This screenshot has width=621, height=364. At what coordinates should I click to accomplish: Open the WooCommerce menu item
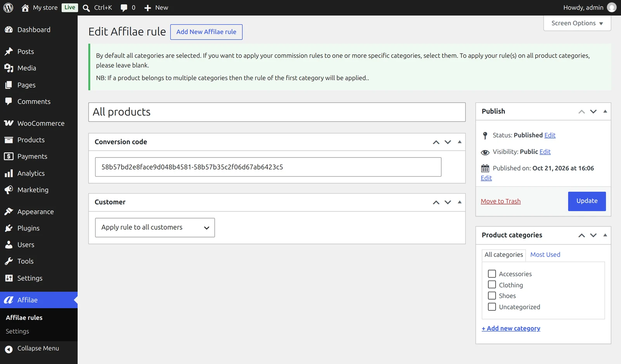point(39,123)
